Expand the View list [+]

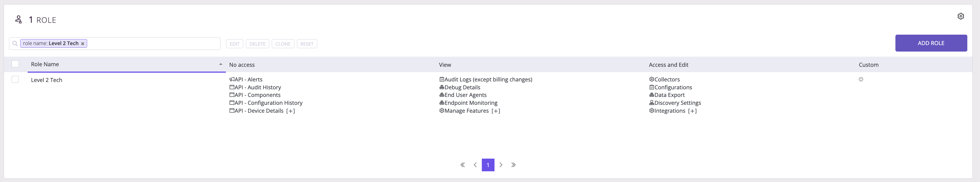pos(496,111)
